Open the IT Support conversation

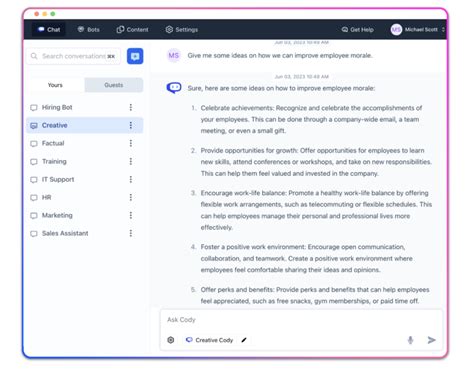85,179
